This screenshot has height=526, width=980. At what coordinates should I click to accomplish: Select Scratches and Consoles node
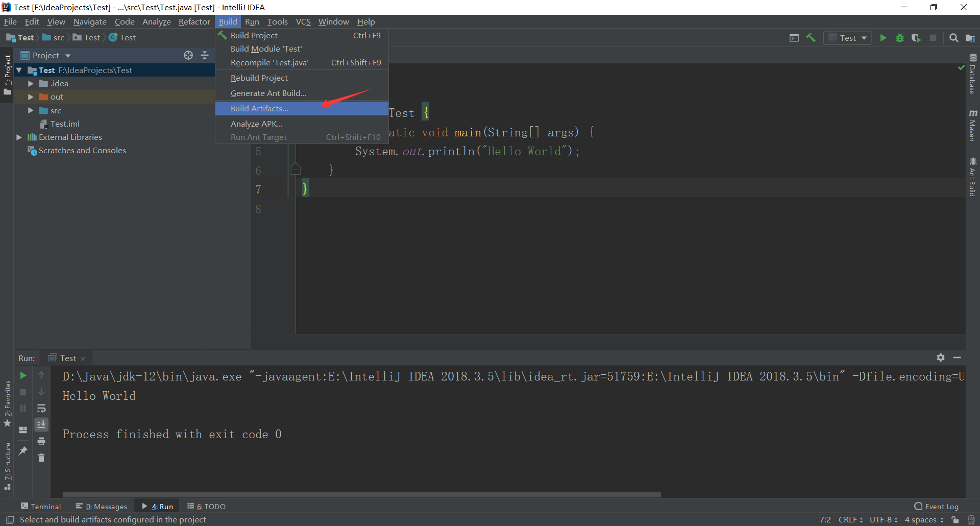82,150
